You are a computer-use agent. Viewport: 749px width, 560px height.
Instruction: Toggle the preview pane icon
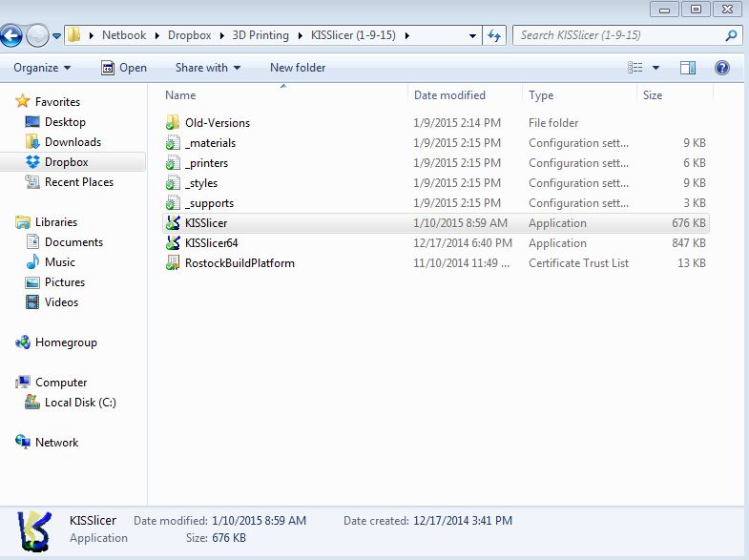[x=688, y=68]
